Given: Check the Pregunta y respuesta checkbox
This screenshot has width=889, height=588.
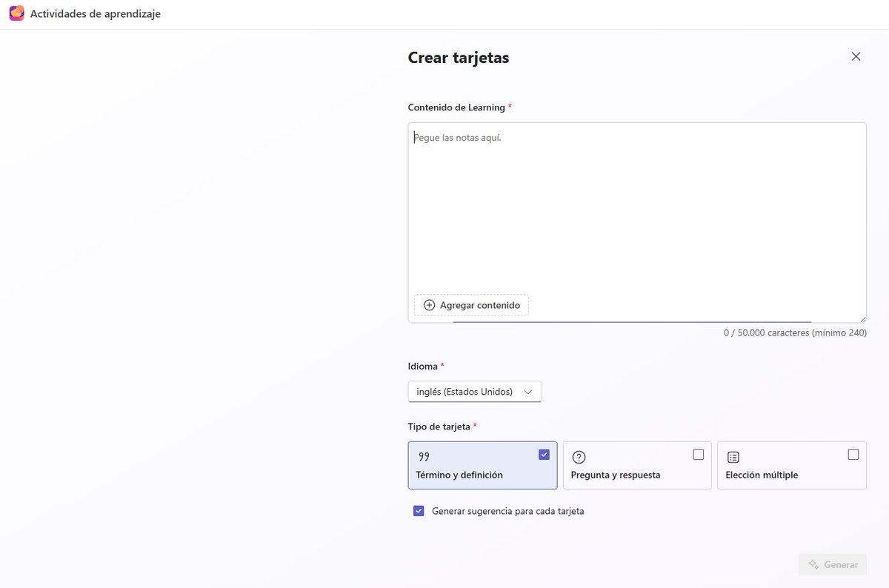Looking at the screenshot, I should [698, 455].
